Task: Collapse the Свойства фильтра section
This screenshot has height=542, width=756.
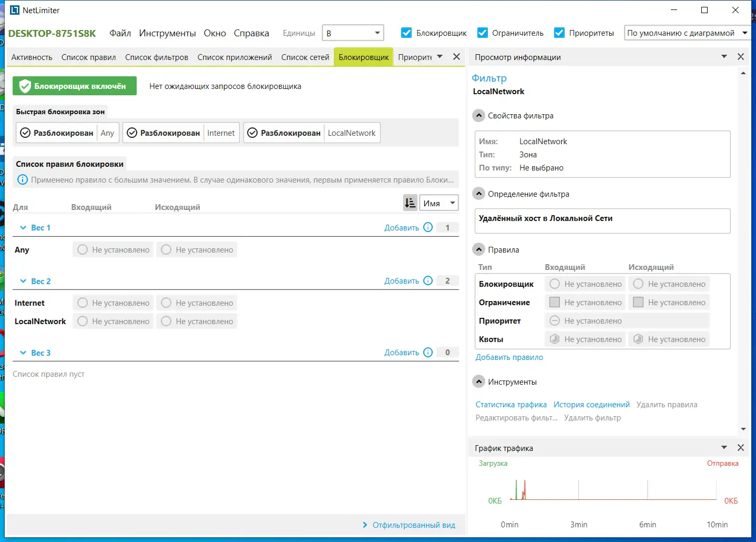Action: tap(478, 115)
